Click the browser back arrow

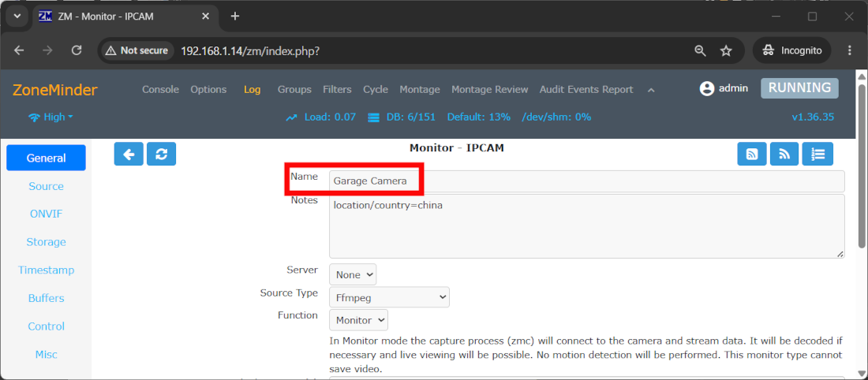click(20, 50)
